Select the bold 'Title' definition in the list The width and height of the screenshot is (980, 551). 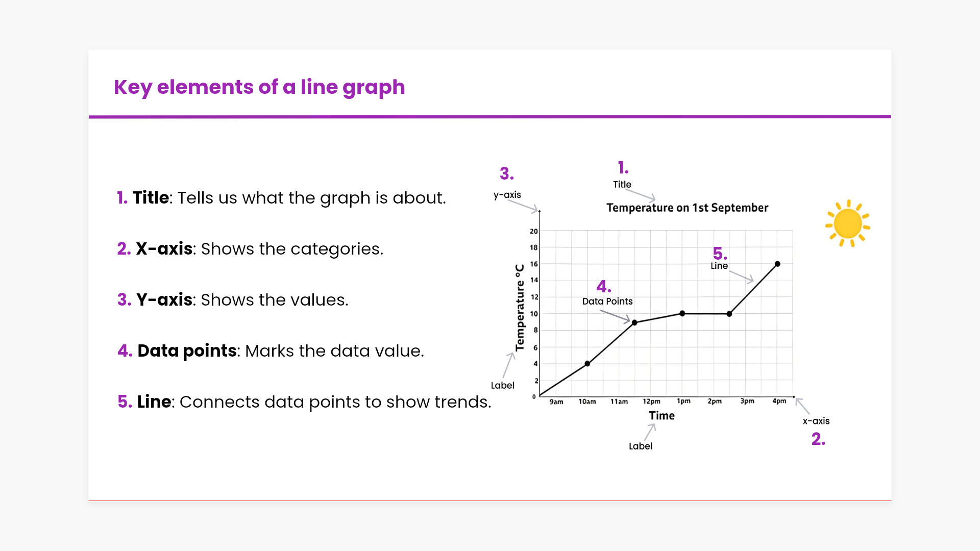(x=151, y=198)
